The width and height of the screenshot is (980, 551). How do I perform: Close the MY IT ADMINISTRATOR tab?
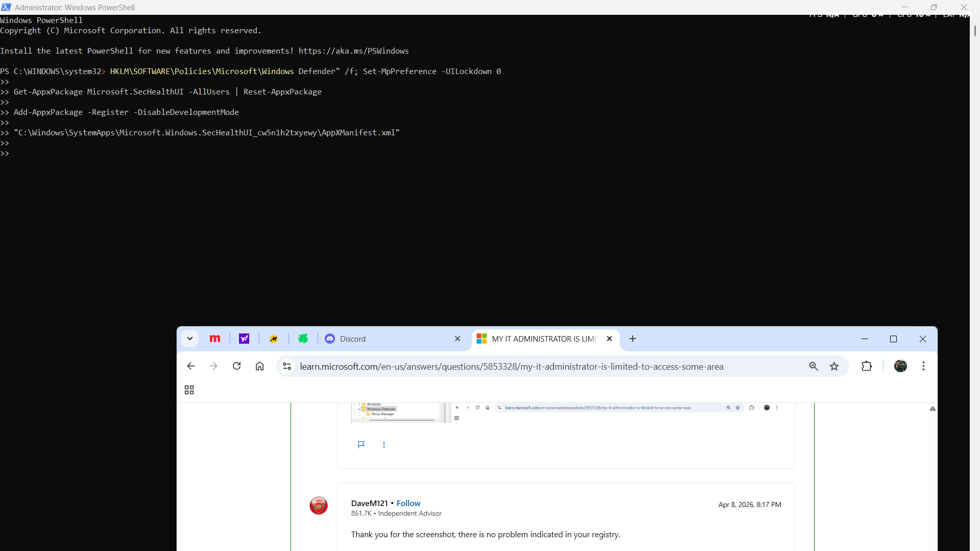tap(609, 339)
